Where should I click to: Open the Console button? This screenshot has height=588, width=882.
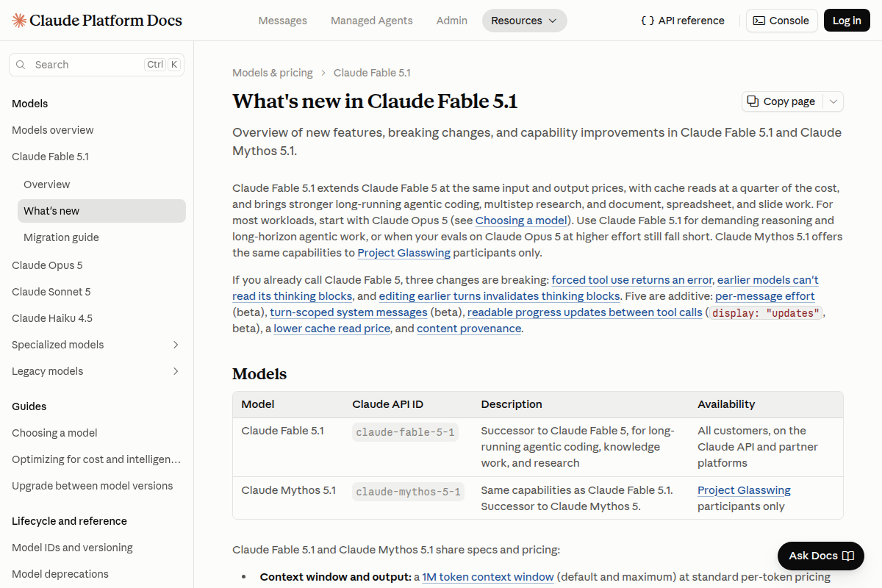(782, 21)
